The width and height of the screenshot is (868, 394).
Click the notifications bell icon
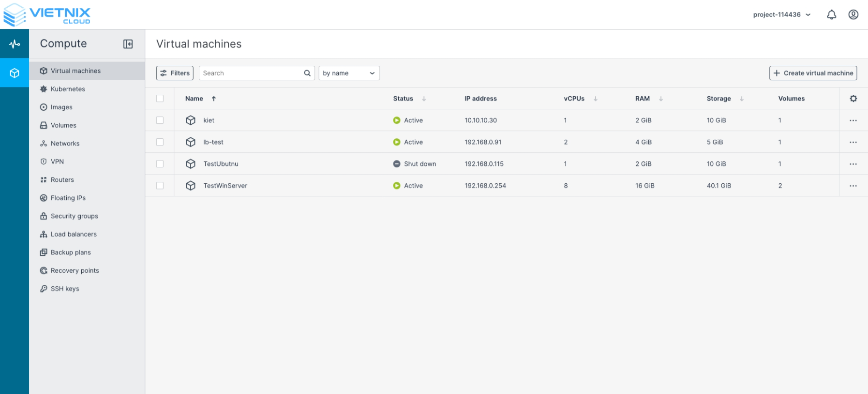(831, 15)
